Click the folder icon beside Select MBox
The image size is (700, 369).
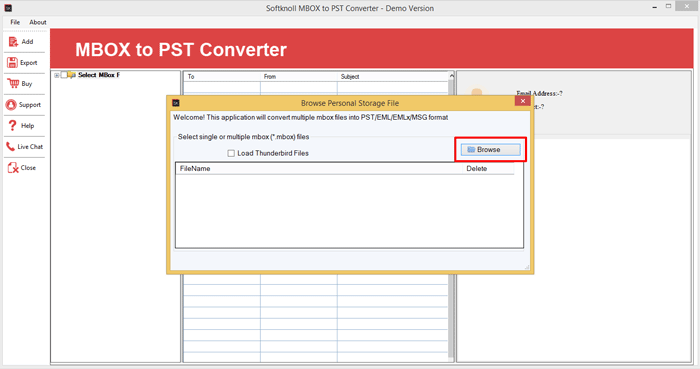(72, 75)
